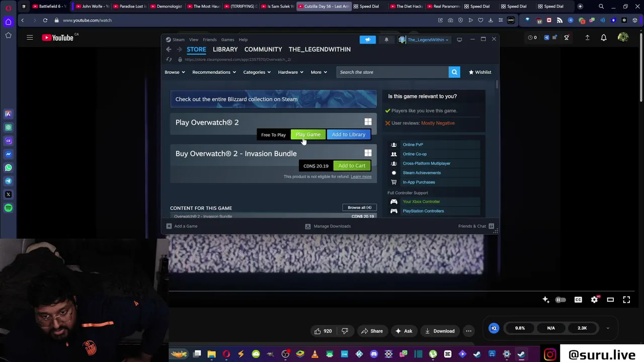Image resolution: width=644 pixels, height=362 pixels.
Task: Click the Steam back navigation arrow
Action: (169, 49)
